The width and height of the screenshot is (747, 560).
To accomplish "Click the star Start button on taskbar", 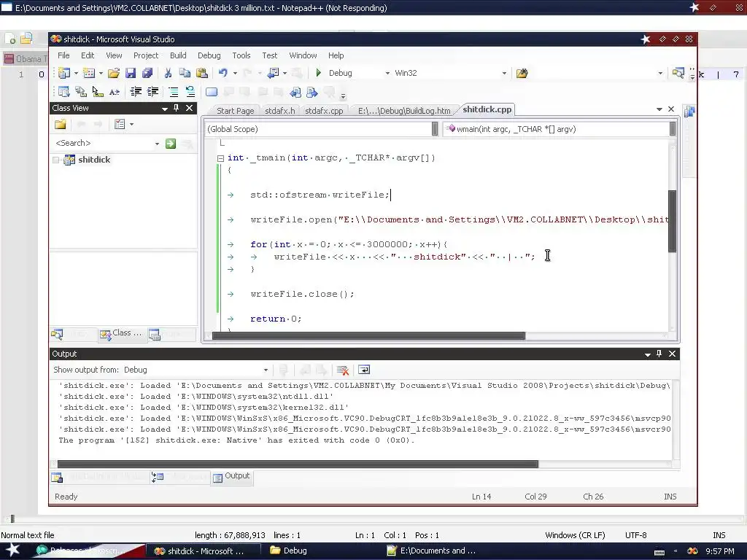I will click(x=13, y=551).
